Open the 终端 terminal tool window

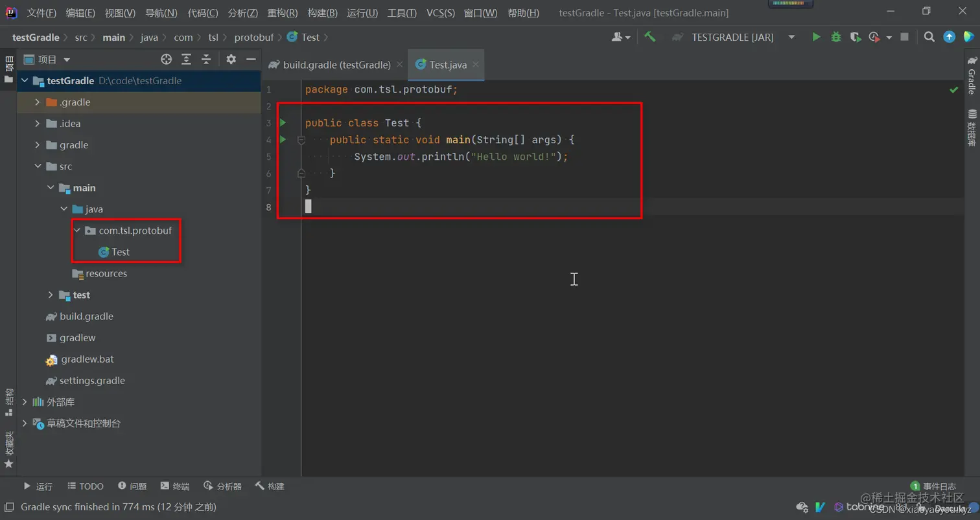[x=175, y=486]
